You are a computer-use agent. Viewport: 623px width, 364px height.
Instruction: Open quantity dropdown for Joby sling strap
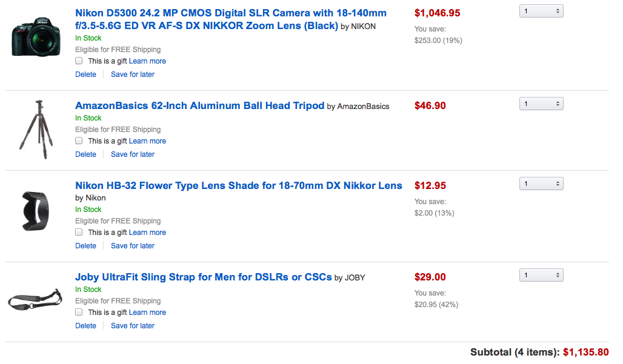[541, 275]
